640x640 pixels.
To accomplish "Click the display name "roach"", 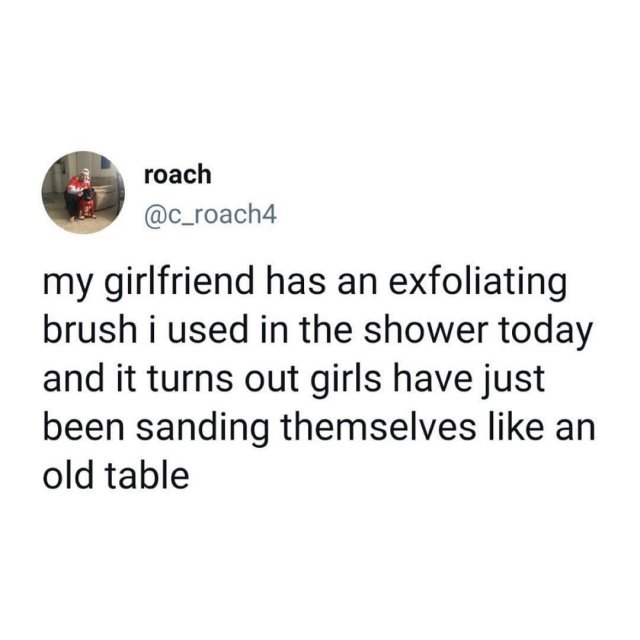I will 178,174.
